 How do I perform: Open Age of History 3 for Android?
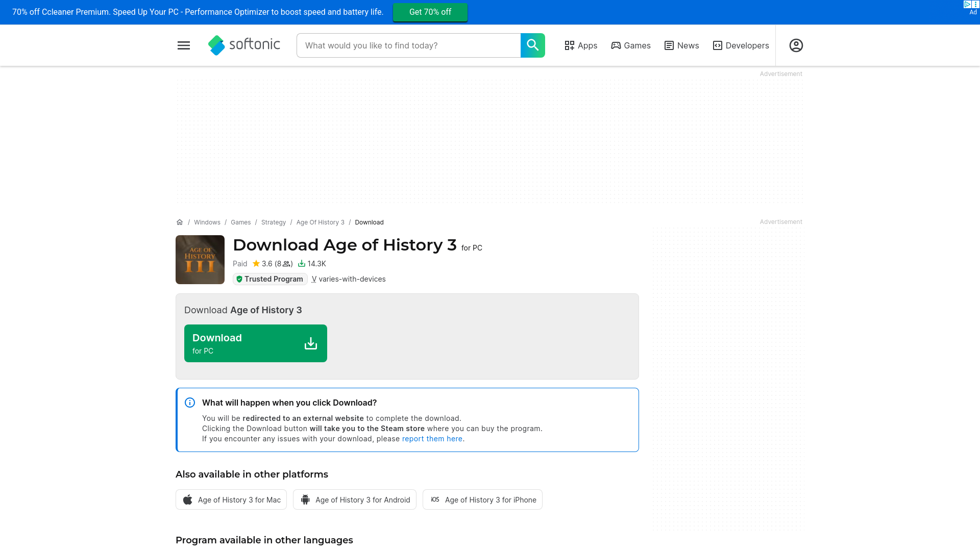tap(355, 499)
